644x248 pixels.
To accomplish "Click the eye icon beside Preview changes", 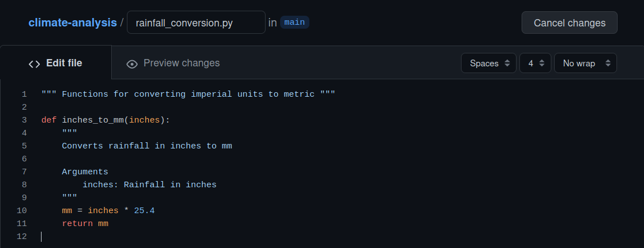I will pos(132,64).
